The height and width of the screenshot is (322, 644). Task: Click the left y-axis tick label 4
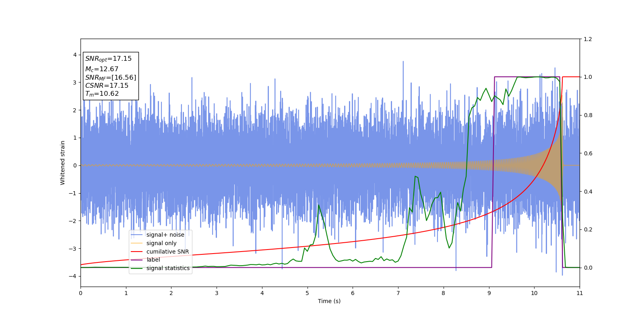(x=75, y=55)
